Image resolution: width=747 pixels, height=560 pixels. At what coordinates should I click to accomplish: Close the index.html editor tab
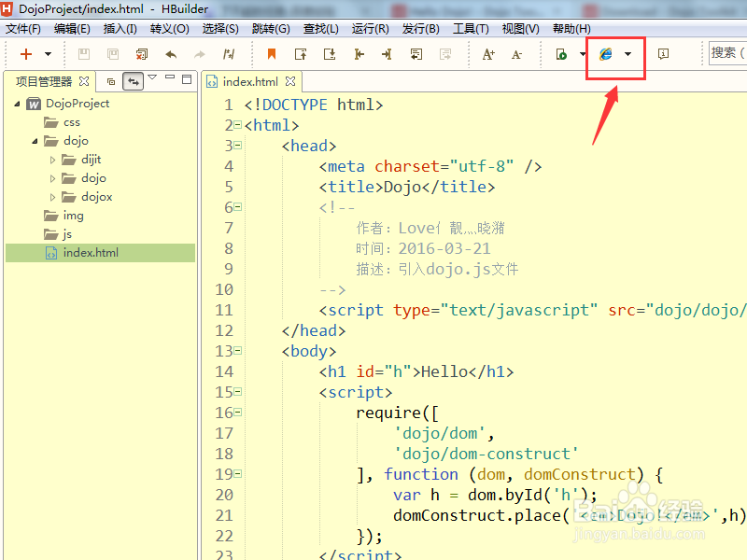(290, 81)
